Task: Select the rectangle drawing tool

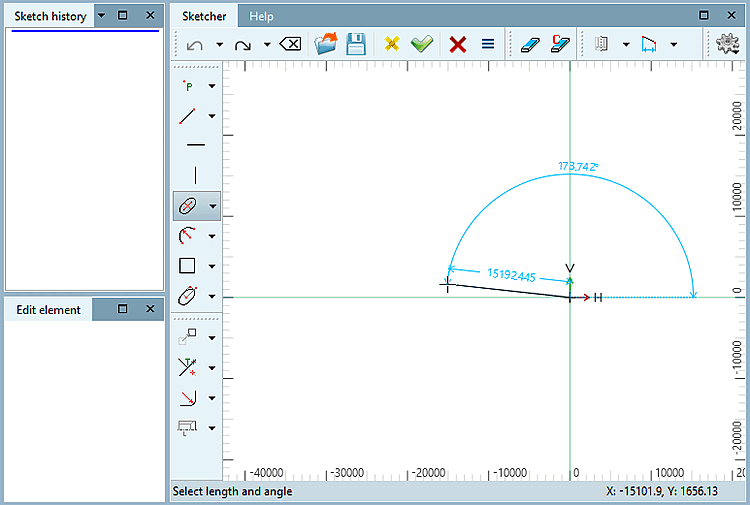Action: [187, 266]
